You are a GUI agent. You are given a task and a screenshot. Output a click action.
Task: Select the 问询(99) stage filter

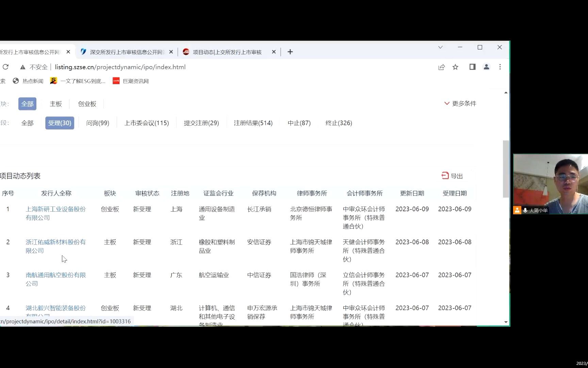click(98, 123)
